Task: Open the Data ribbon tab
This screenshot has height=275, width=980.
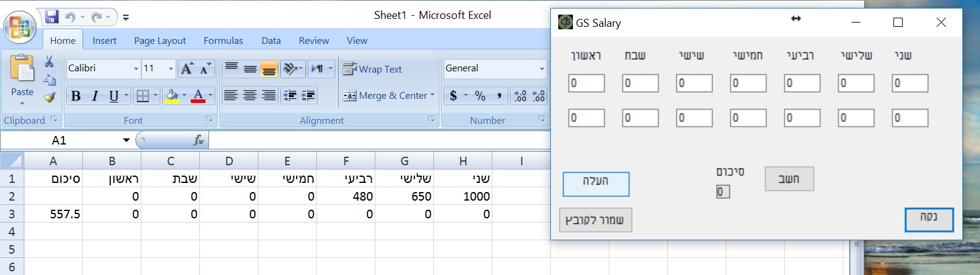Action: pos(271,40)
